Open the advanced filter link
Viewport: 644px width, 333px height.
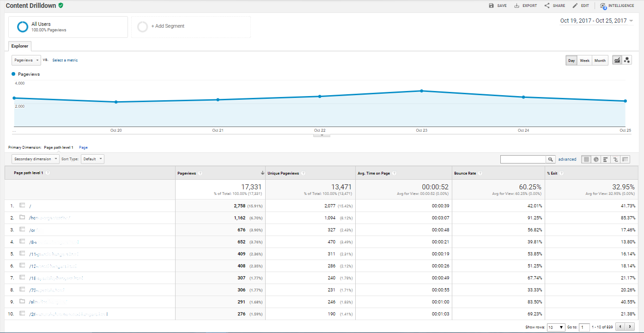567,159
